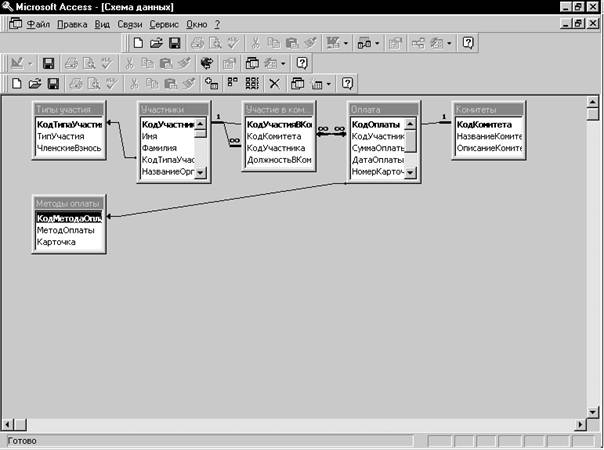Select the Комитеты table title bar
The width and height of the screenshot is (604, 450).
[x=488, y=109]
